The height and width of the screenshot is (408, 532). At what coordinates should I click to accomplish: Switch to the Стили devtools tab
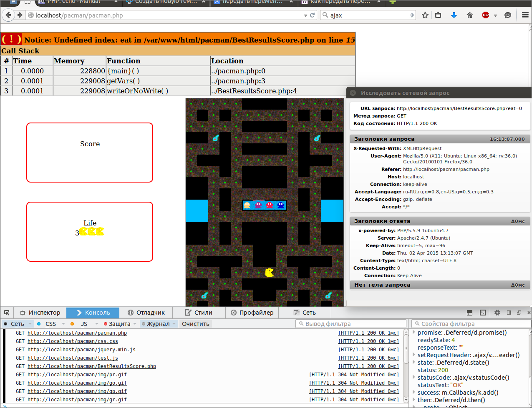[x=199, y=313]
